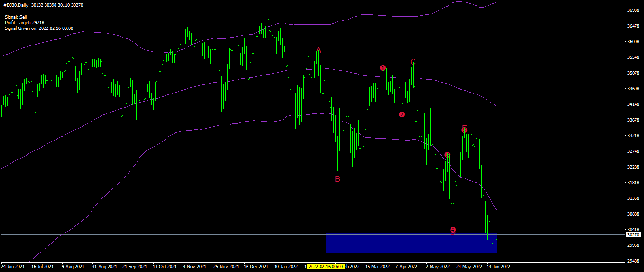Select the red circle marker 1
The image size is (644, 272).
click(x=383, y=68)
